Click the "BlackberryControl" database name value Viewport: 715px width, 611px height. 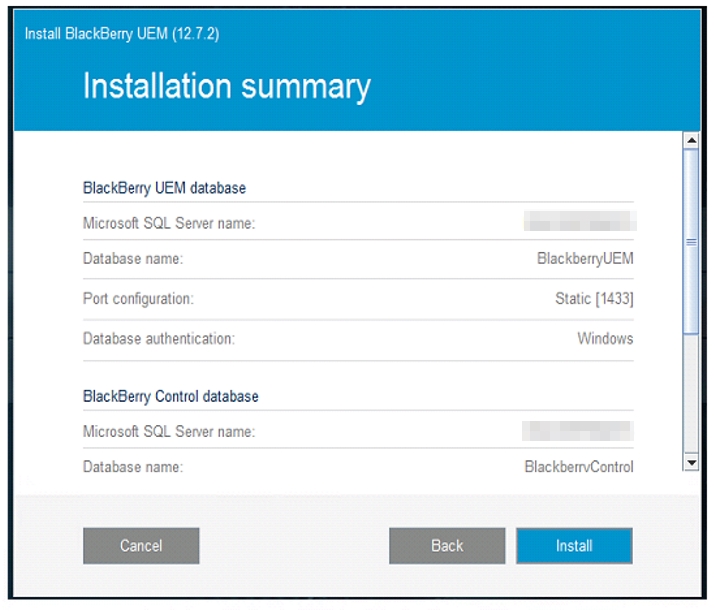[579, 467]
